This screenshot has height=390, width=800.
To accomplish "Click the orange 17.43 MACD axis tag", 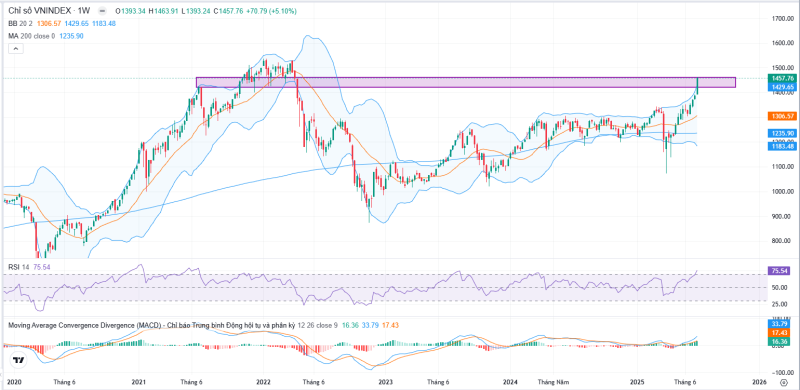I will pos(779,332).
